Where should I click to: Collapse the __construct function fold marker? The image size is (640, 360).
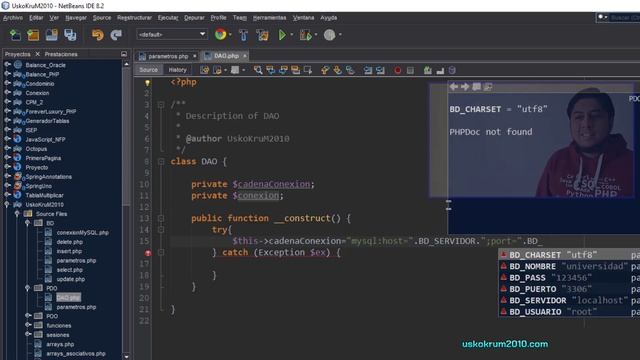click(x=161, y=218)
